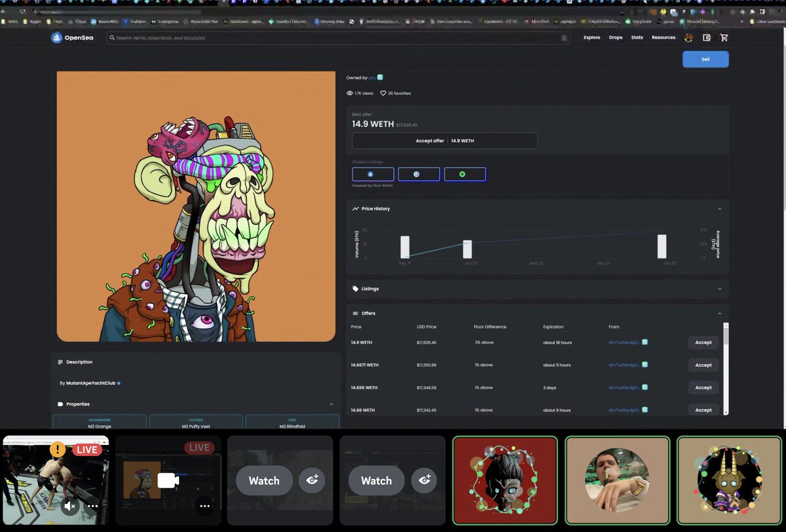Image resolution: width=786 pixels, height=532 pixels.
Task: Click the Description section icon
Action: click(60, 362)
